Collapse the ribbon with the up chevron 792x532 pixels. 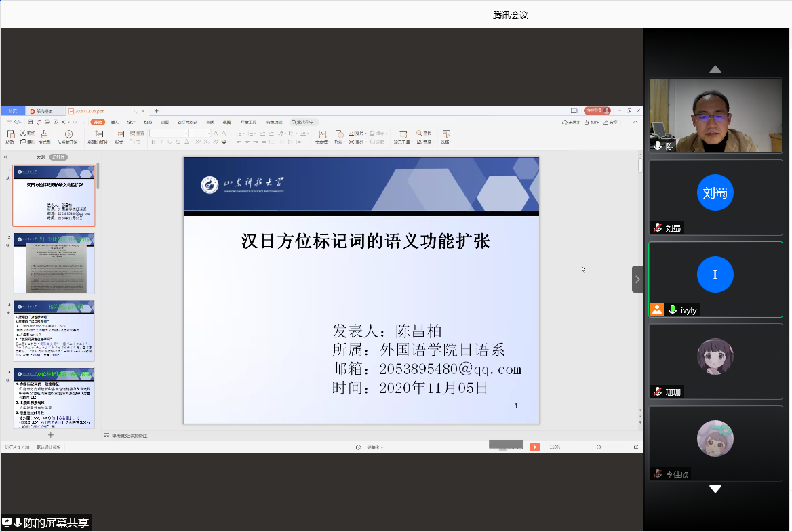coord(635,122)
